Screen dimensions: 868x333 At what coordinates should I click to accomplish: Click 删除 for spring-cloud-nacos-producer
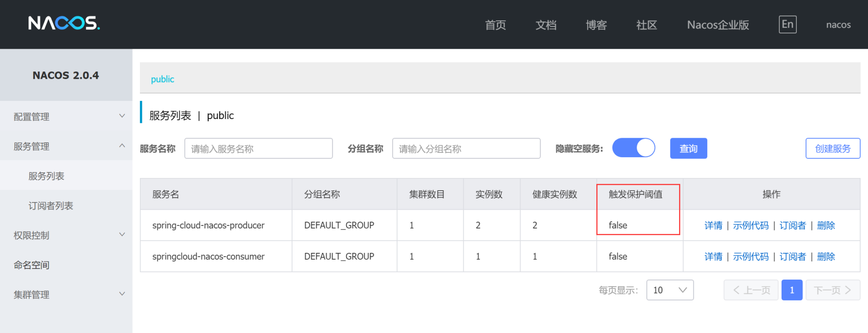[x=826, y=225]
